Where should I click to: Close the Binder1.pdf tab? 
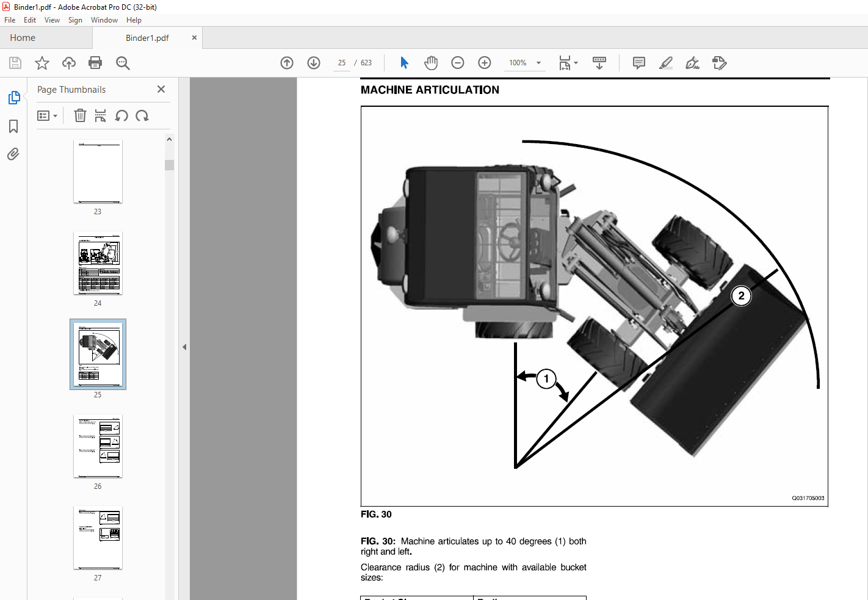(194, 38)
